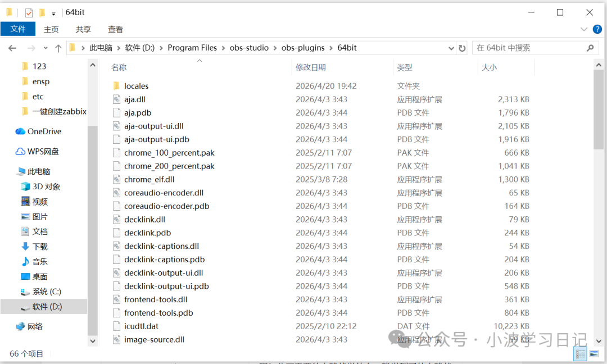Click in the 64bit search box
The width and height of the screenshot is (607, 364).
pos(527,48)
